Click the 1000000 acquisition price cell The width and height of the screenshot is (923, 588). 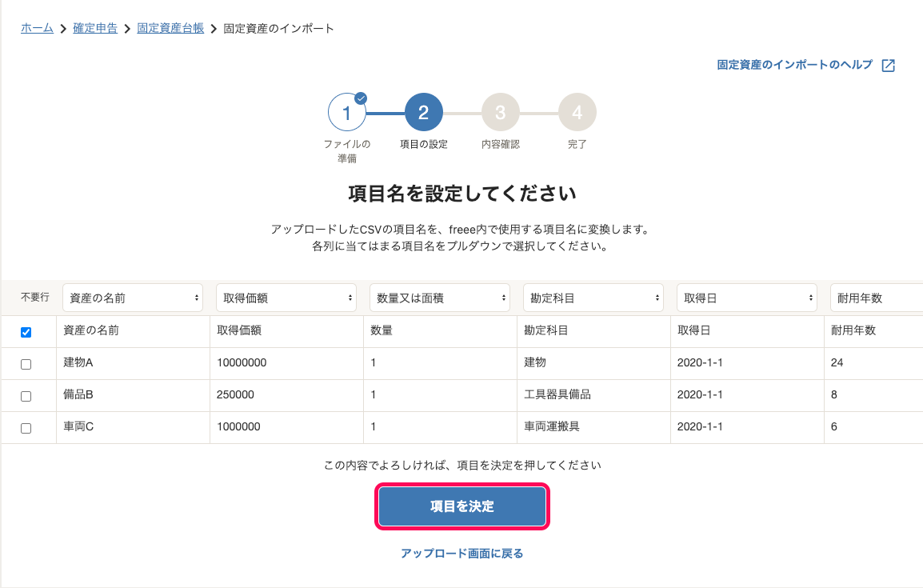[x=286, y=426]
